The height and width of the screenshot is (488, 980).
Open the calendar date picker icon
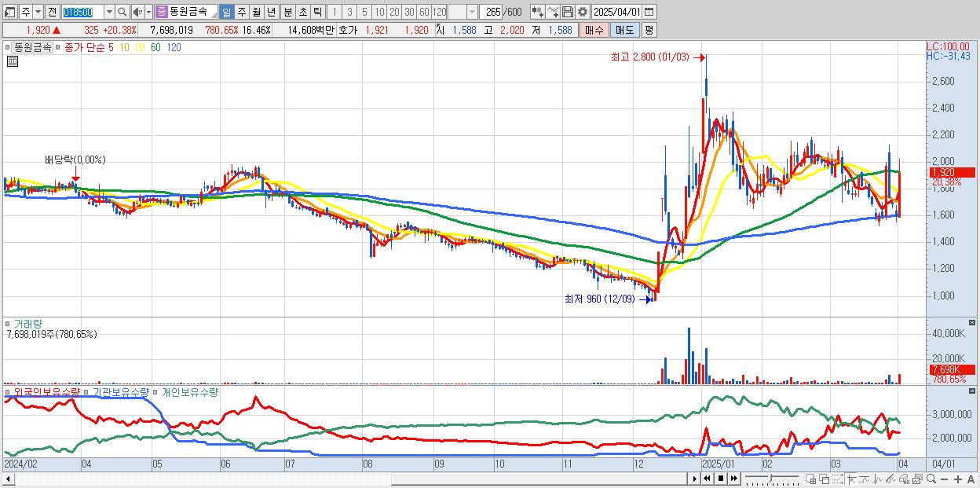(x=651, y=12)
